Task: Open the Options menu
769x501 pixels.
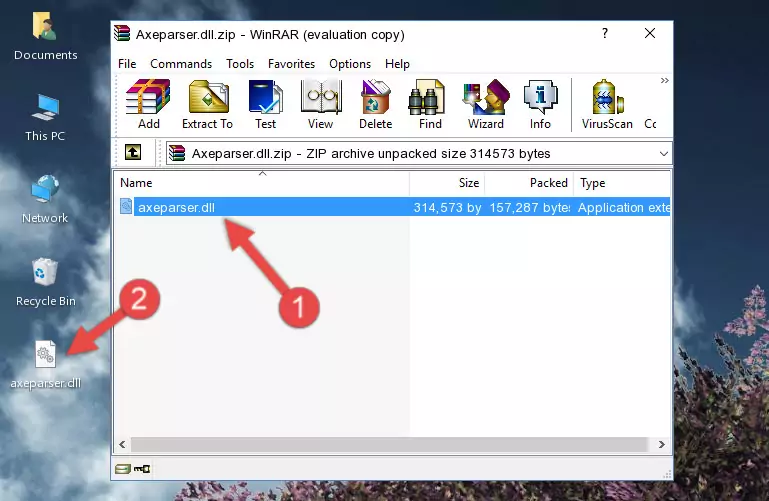Action: coord(350,64)
